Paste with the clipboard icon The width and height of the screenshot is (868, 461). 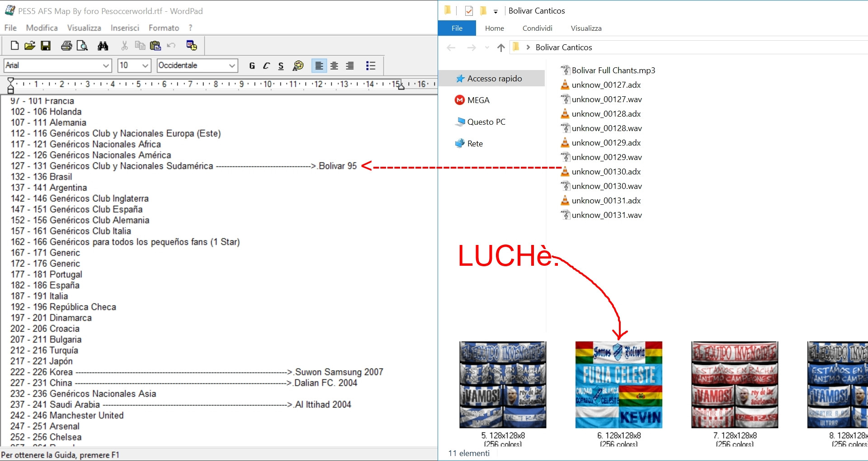[156, 46]
